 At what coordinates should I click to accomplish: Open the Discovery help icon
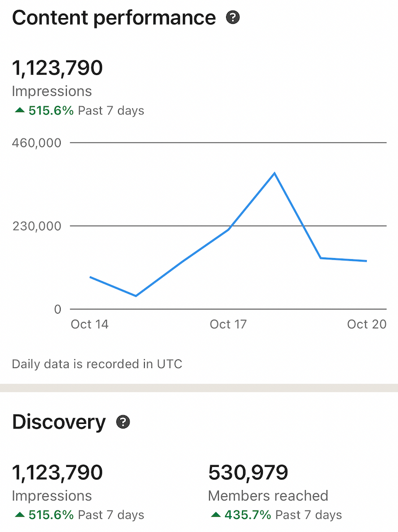123,422
